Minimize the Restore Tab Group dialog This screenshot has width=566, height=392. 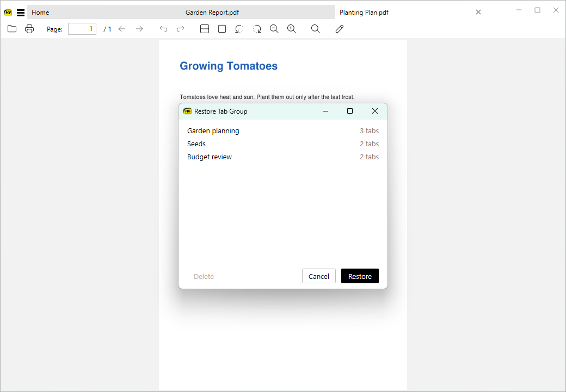coord(325,111)
